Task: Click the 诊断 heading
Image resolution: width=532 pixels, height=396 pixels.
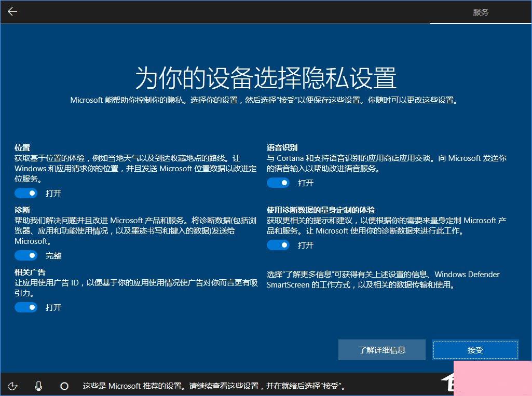Action: 22,210
